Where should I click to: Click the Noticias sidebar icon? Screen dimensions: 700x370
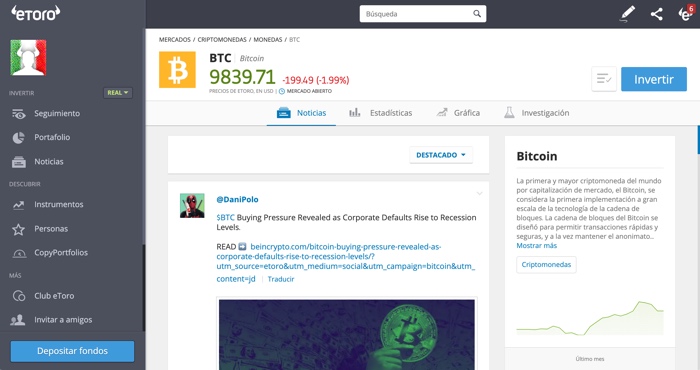click(x=18, y=162)
